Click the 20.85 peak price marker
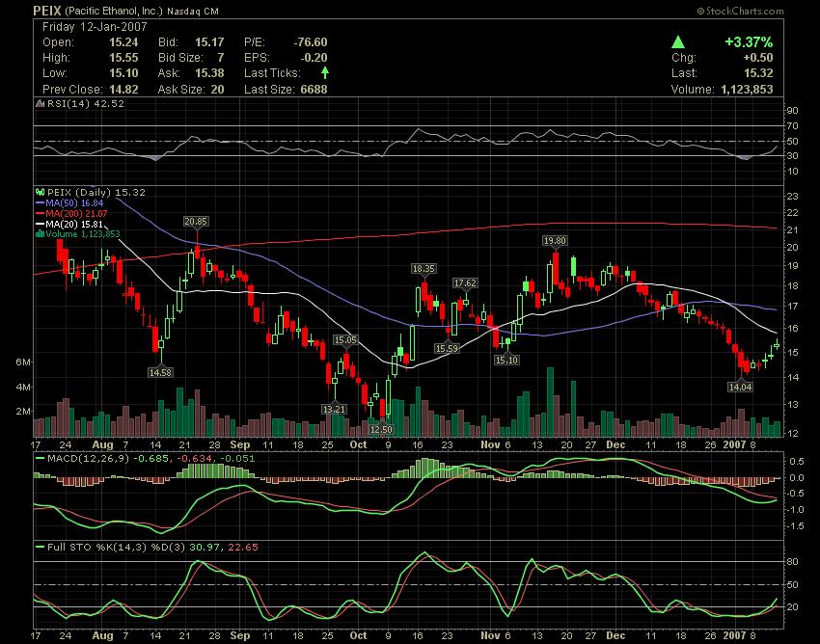 click(196, 222)
